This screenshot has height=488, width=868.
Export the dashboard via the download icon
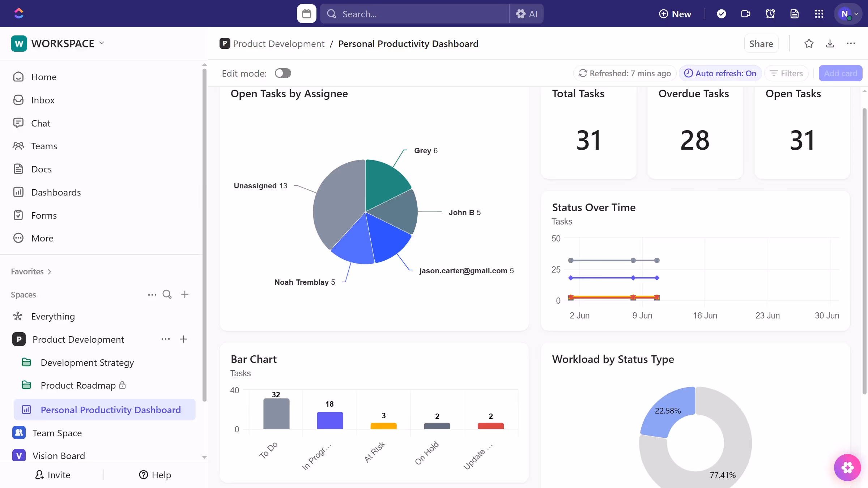coord(830,43)
